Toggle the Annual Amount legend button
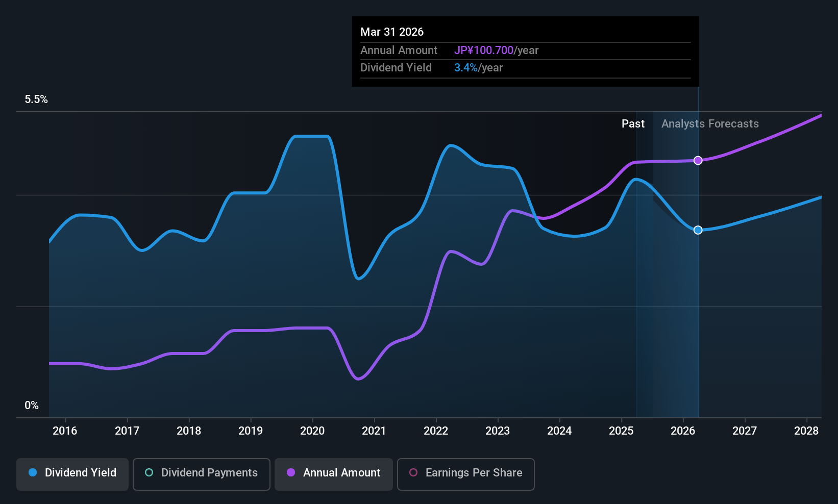This screenshot has height=504, width=838. coord(333,474)
